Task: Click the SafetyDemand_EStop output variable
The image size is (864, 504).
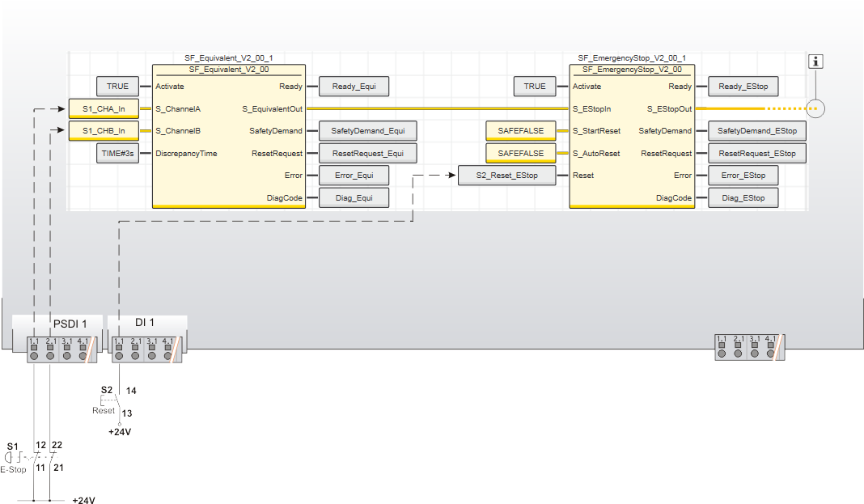Action: [756, 131]
